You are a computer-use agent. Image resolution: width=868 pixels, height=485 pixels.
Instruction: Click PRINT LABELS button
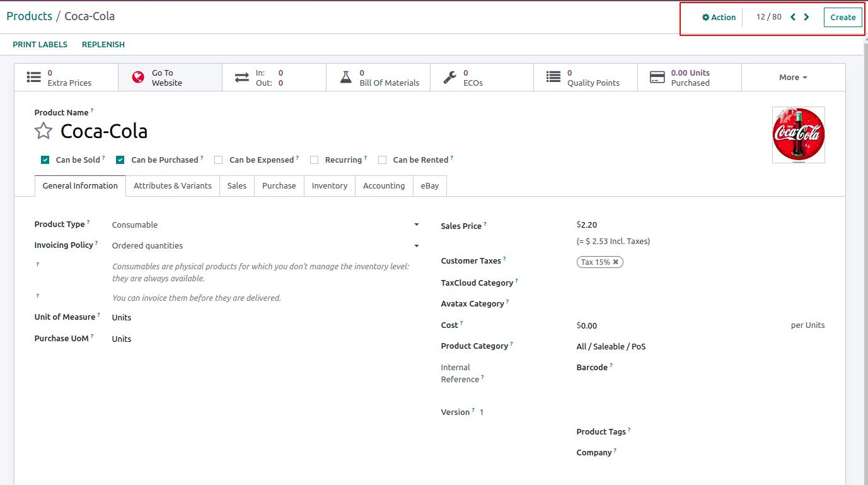point(40,45)
